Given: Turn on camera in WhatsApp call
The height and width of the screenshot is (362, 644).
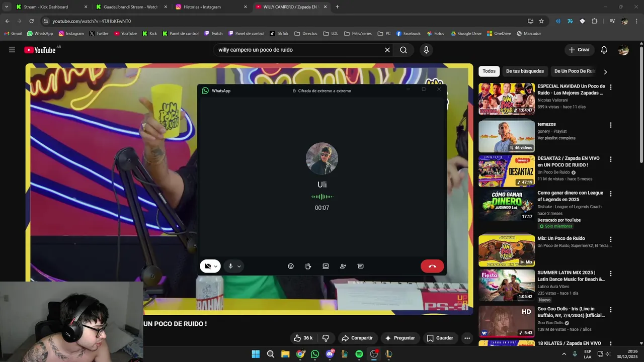Looking at the screenshot, I should tap(207, 266).
